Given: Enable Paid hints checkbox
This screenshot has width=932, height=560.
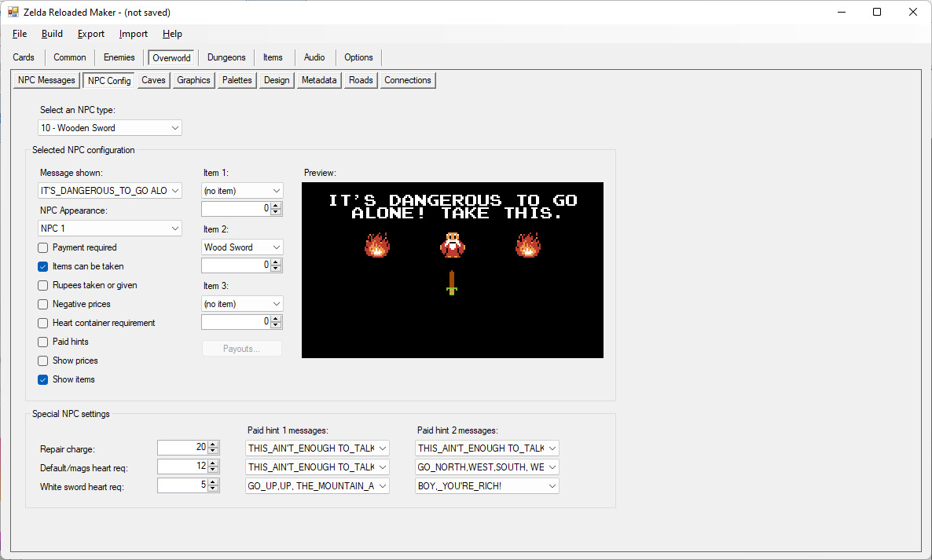Looking at the screenshot, I should coord(42,342).
